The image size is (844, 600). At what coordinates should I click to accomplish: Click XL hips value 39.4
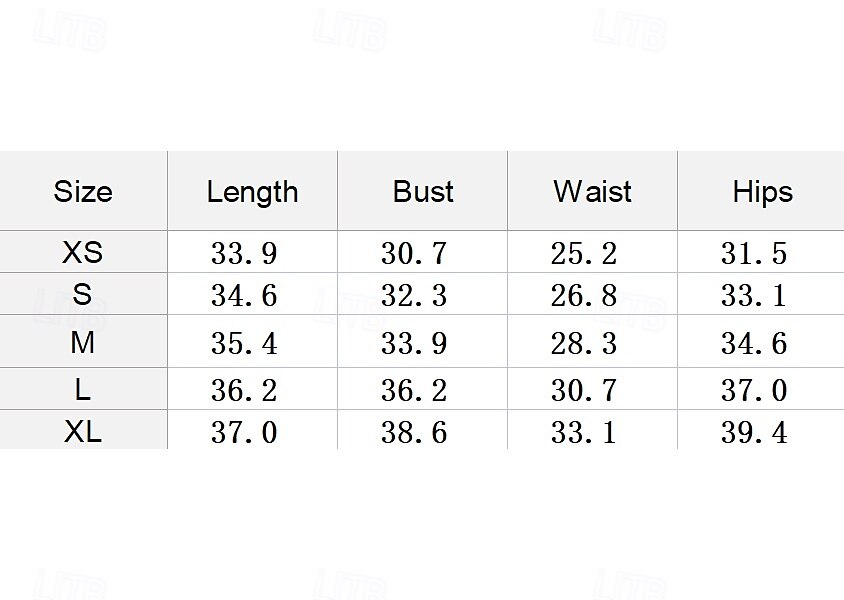754,432
